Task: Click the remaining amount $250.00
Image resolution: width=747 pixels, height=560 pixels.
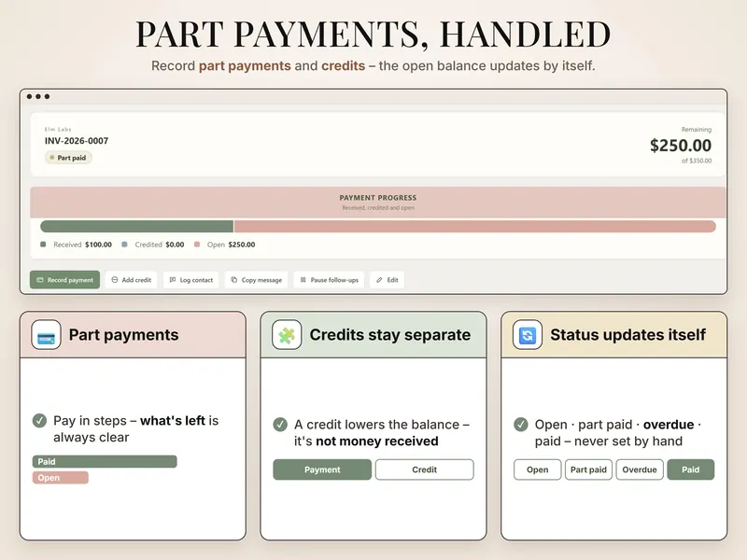Action: click(x=681, y=146)
